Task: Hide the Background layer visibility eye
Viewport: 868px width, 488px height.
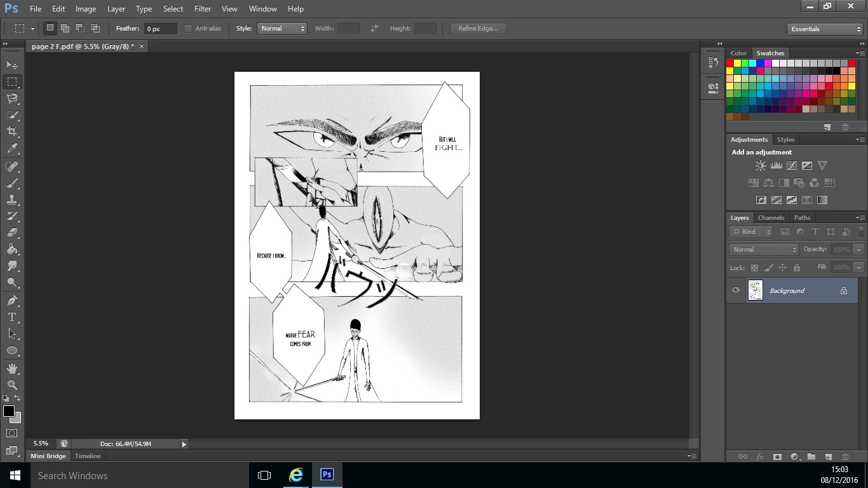Action: click(736, 290)
